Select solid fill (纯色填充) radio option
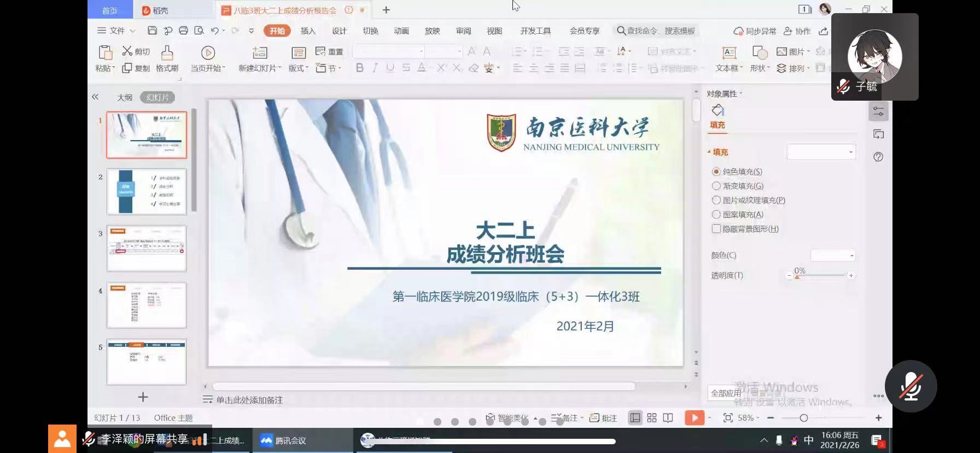Viewport: 980px width, 453px height. coord(716,172)
